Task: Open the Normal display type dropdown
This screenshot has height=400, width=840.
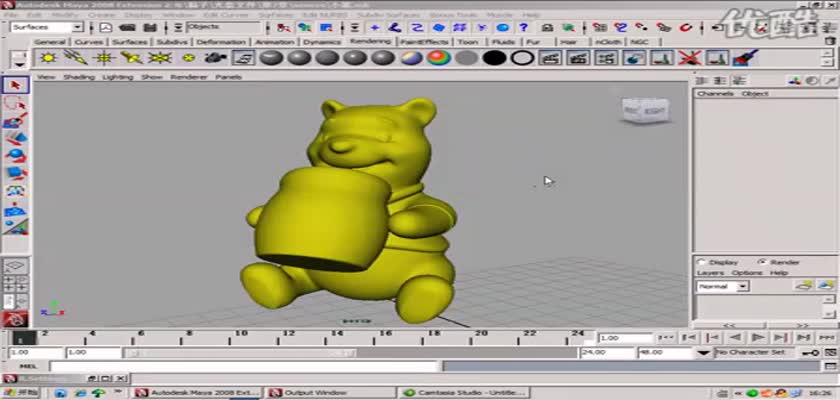Action: pos(722,286)
